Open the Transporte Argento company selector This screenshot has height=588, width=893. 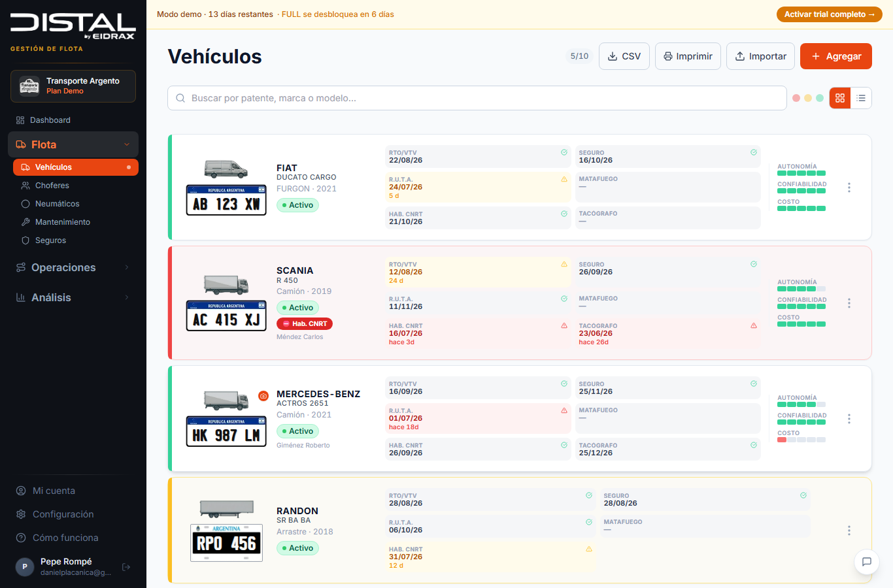pos(73,86)
